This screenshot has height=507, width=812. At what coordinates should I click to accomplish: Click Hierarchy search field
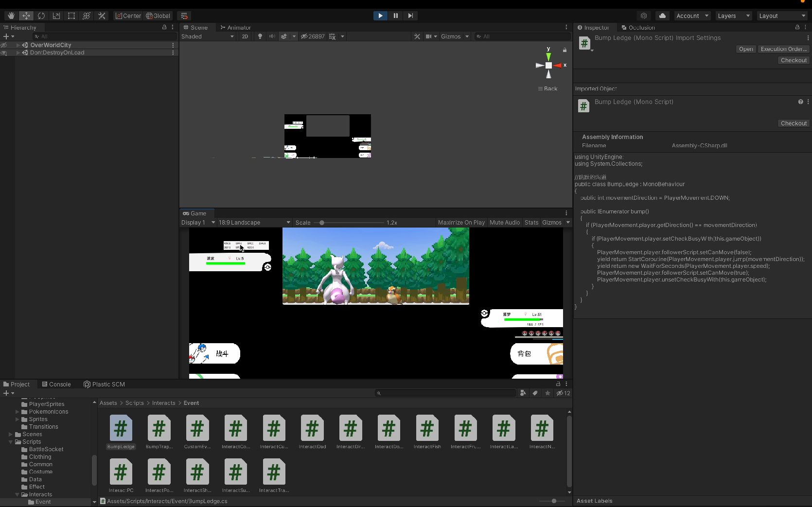click(x=104, y=36)
